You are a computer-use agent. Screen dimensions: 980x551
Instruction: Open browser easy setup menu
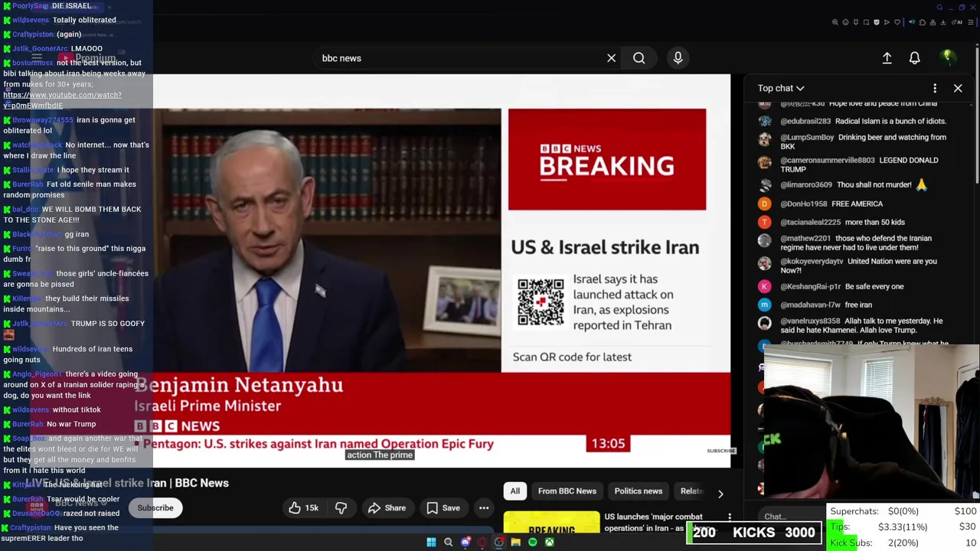click(971, 22)
